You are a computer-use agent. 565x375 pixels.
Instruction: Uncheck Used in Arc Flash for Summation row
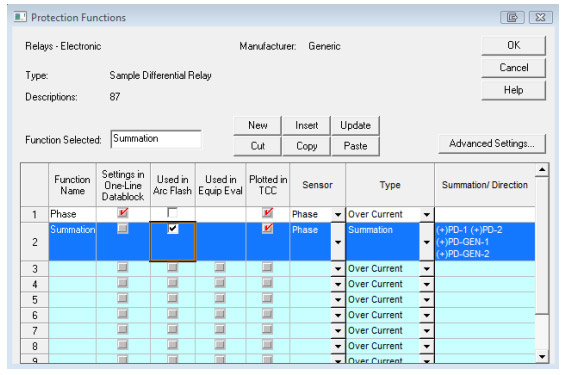(x=173, y=228)
